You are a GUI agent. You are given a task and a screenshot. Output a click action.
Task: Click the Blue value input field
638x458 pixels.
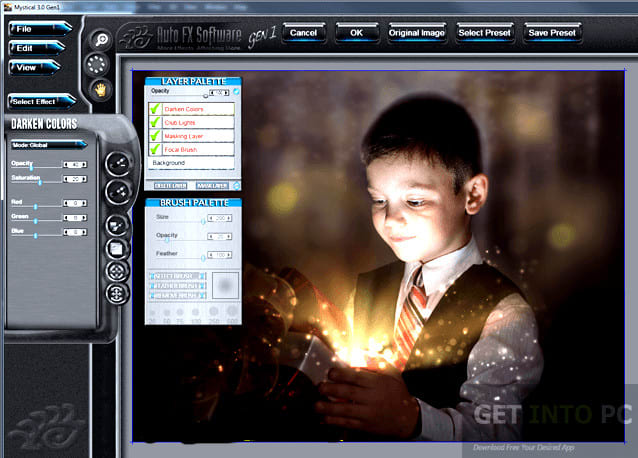[x=75, y=232]
